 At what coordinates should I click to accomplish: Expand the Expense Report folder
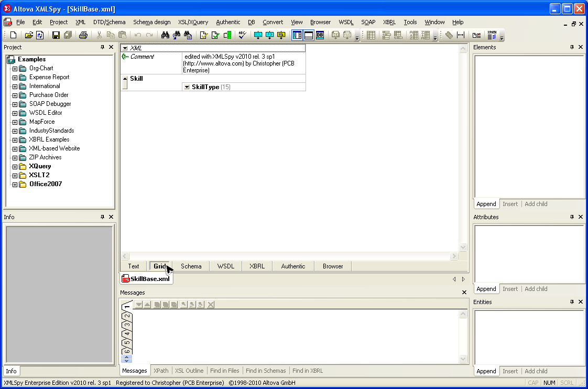point(15,78)
